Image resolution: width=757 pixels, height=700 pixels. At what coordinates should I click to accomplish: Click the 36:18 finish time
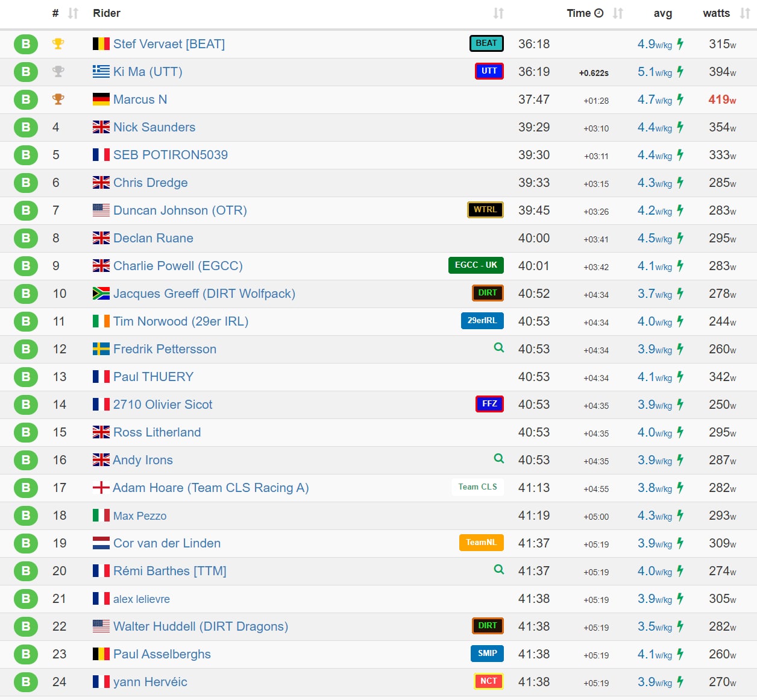tap(534, 44)
